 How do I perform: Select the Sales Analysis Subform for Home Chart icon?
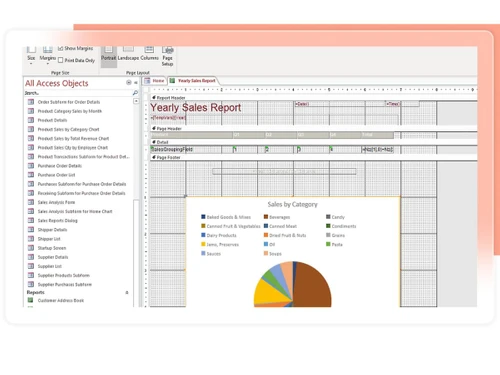31,211
